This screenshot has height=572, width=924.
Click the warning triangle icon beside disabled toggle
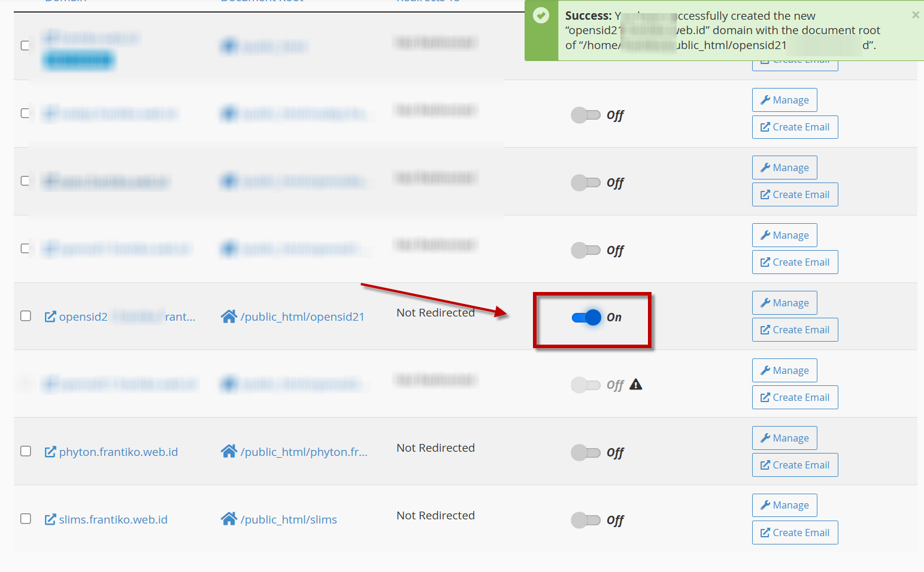[636, 384]
